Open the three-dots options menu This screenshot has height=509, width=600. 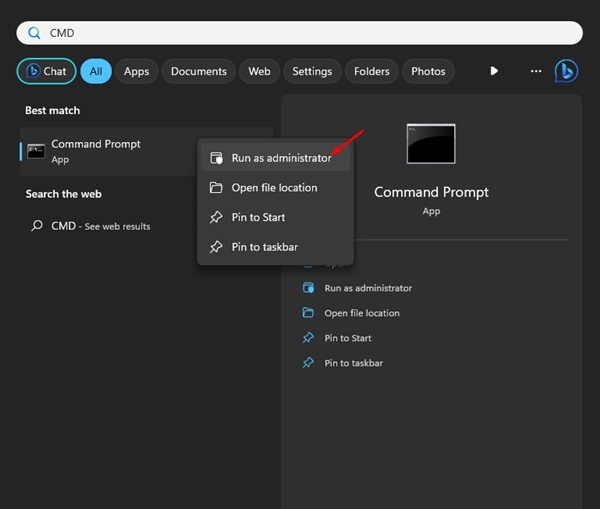tap(536, 71)
